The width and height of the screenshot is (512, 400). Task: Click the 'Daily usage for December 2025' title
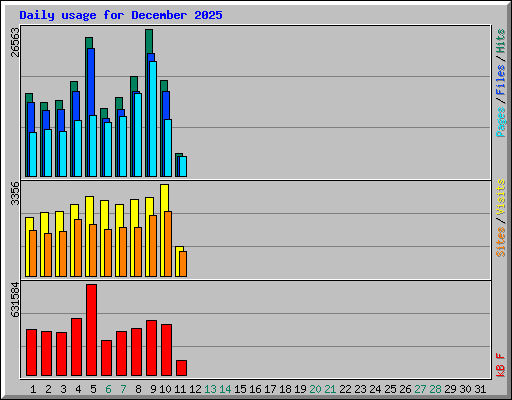pyautogui.click(x=121, y=15)
